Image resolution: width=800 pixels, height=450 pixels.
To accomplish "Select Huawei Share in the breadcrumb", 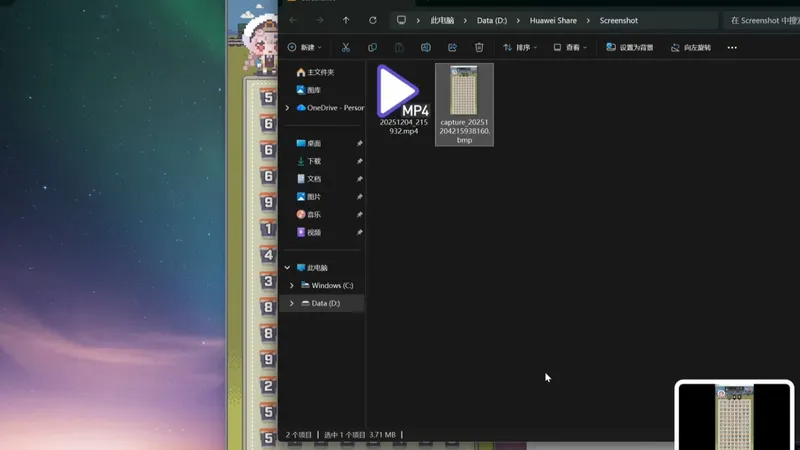I will tap(553, 20).
